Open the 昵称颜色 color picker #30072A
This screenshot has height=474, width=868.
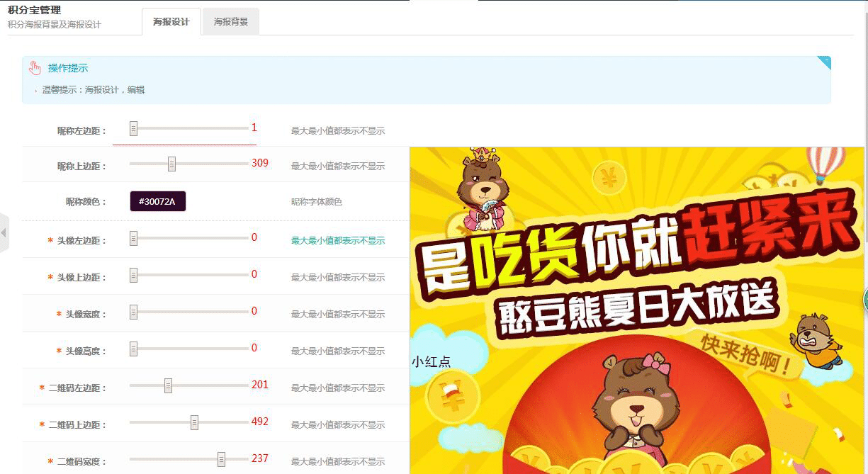coord(157,201)
